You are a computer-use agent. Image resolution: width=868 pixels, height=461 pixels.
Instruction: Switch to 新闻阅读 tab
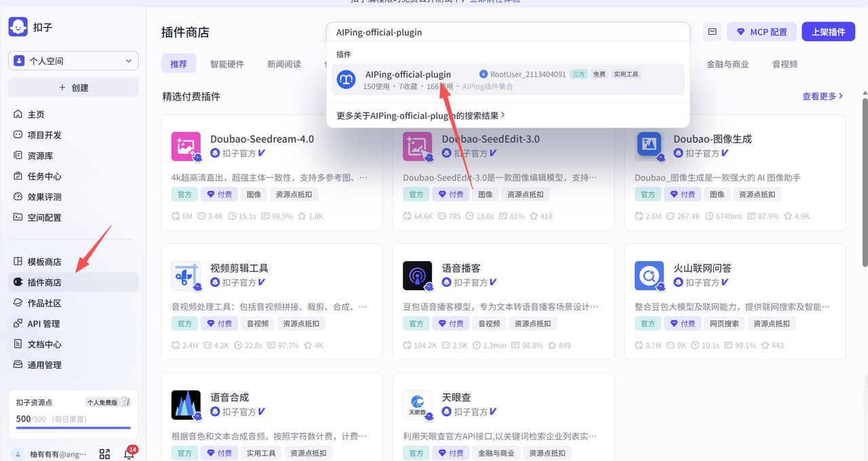click(x=284, y=64)
